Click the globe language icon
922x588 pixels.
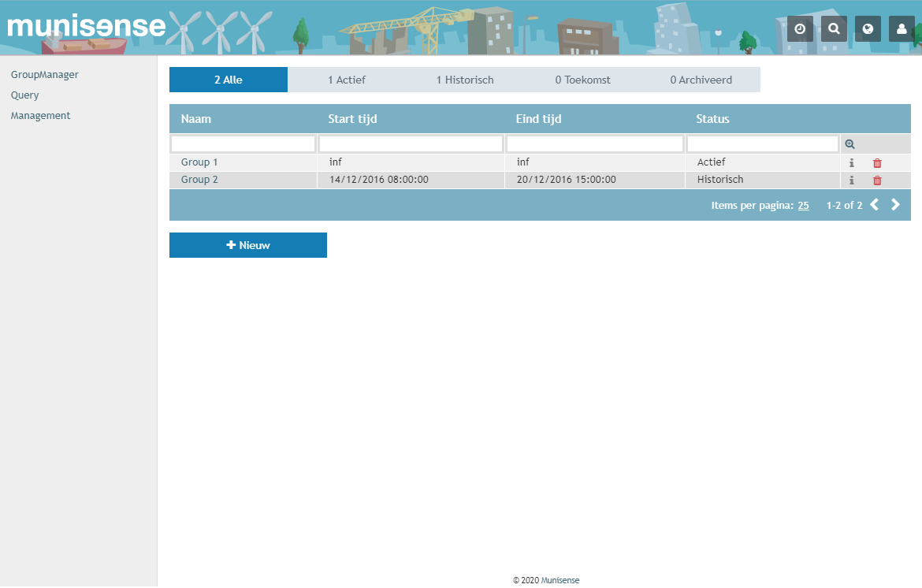[x=868, y=28]
